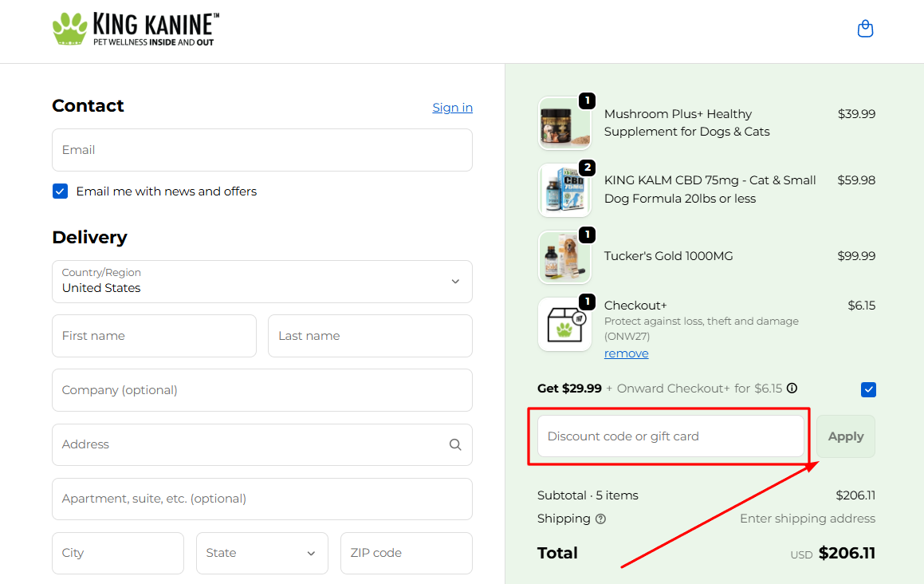The image size is (924, 584).
Task: Click the Tucker's Gold 1000MG thumbnail
Action: (x=564, y=257)
